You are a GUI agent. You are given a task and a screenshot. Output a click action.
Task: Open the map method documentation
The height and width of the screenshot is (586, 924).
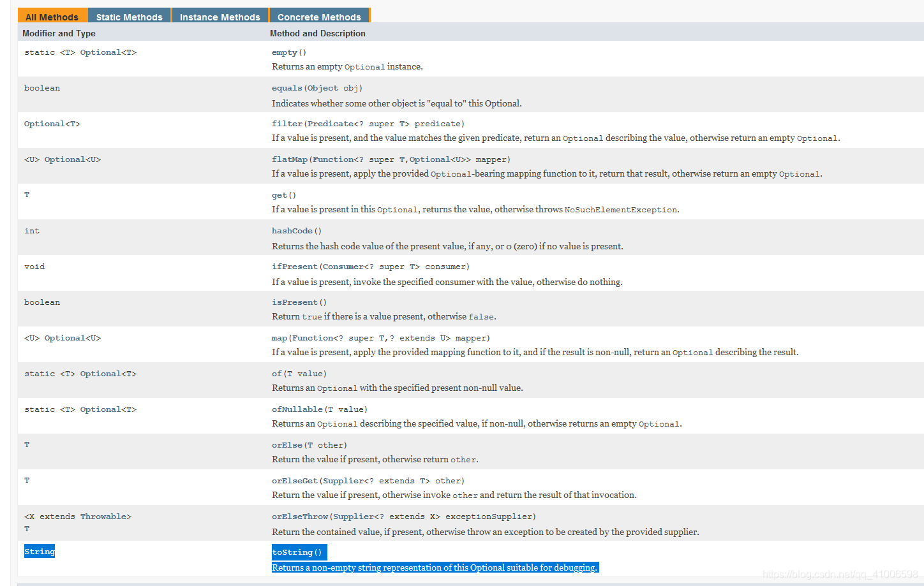pos(279,337)
